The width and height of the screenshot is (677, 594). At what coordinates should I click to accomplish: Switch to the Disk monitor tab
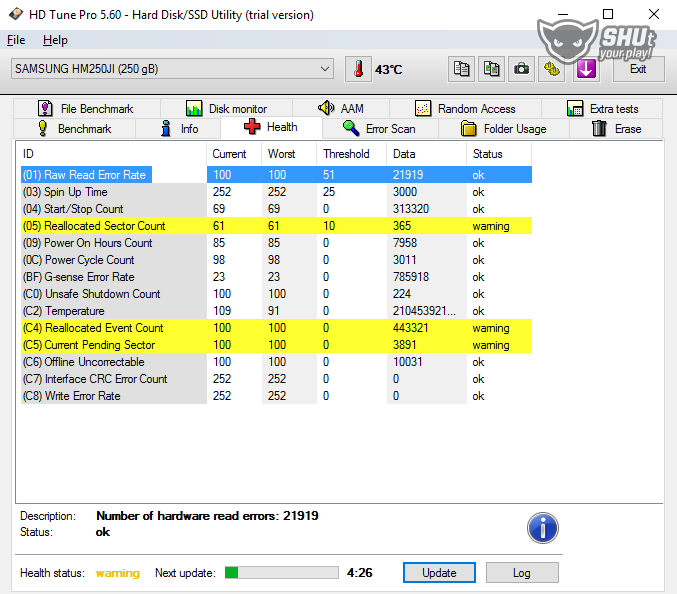click(226, 108)
